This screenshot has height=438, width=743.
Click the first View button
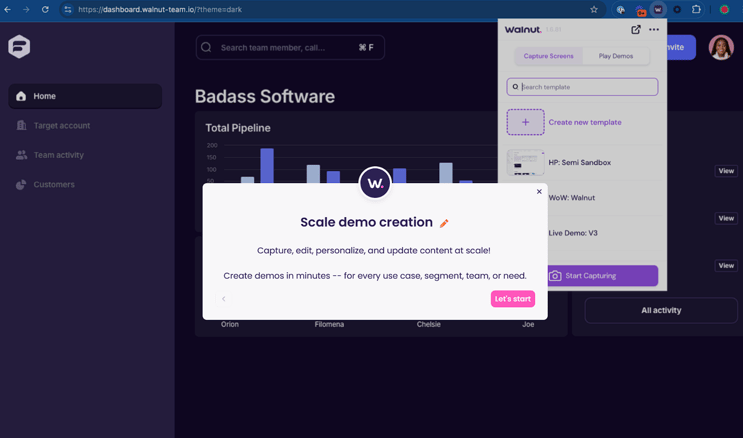(726, 171)
